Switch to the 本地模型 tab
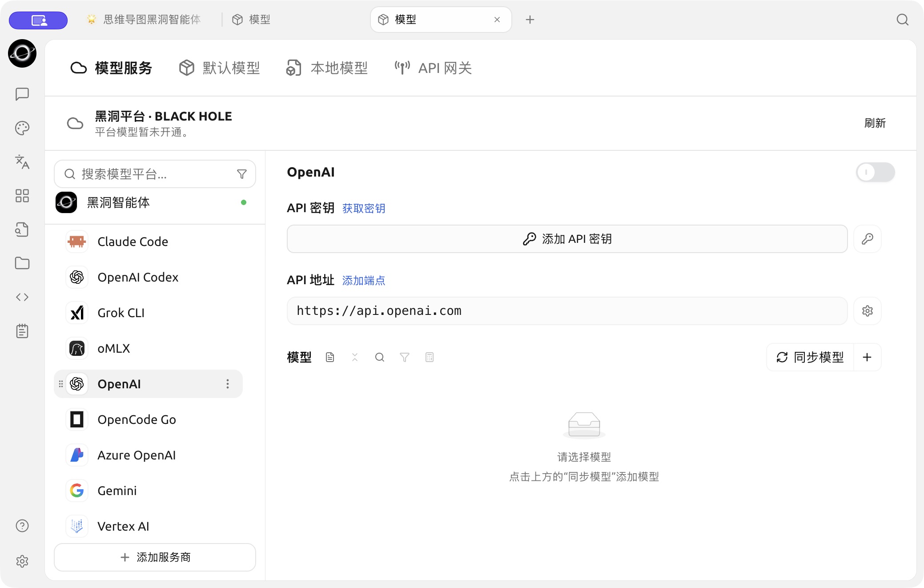924x588 pixels. point(327,68)
